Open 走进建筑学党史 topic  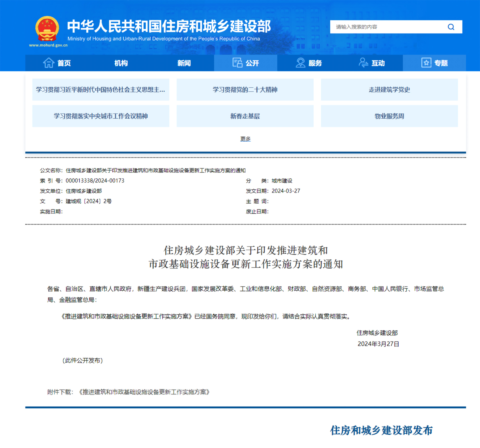coord(389,90)
